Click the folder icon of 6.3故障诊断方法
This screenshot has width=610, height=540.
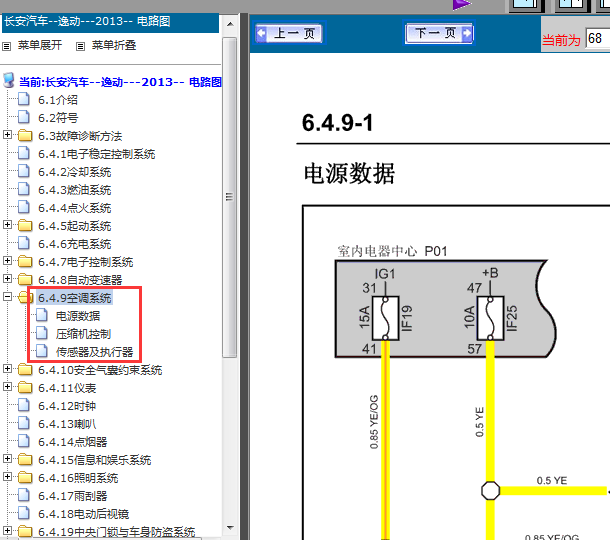pos(25,135)
